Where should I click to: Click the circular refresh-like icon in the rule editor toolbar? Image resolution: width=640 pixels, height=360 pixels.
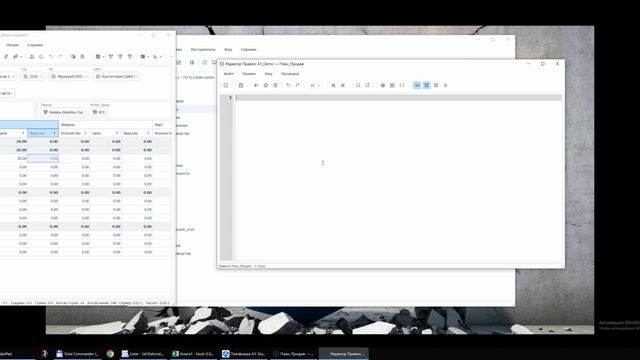pos(266,85)
